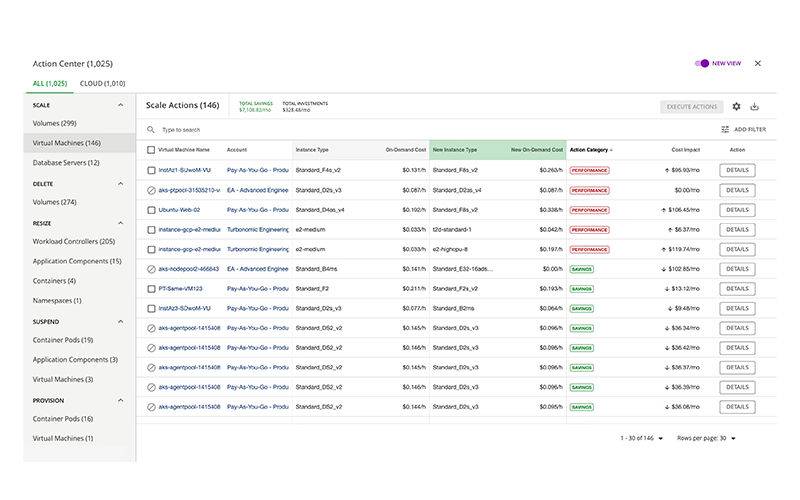800x500 pixels.
Task: Open the 1 - 30 of 146 page dropdown
Action: 660,438
